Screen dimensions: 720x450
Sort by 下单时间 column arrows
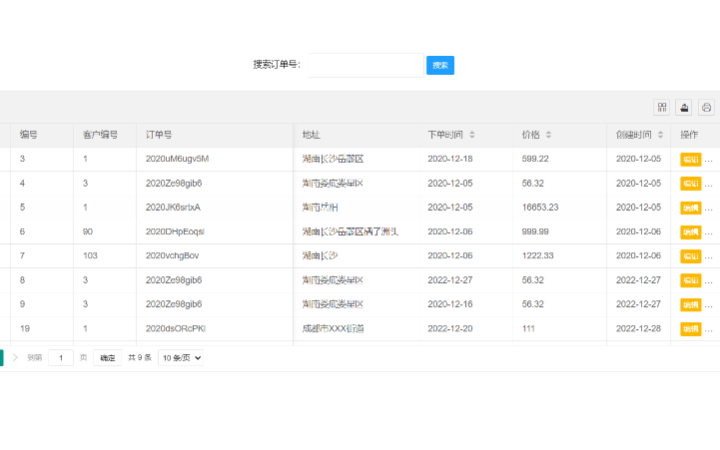[472, 135]
